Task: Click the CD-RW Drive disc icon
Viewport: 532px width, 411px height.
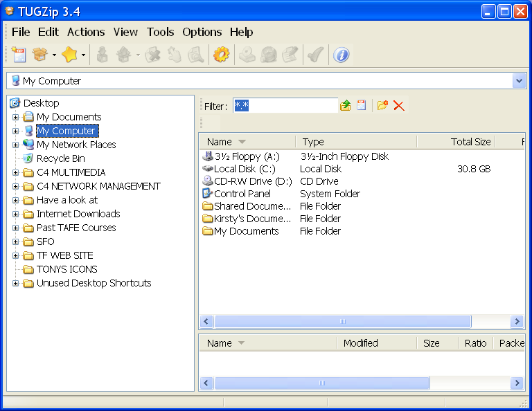Action: click(207, 181)
